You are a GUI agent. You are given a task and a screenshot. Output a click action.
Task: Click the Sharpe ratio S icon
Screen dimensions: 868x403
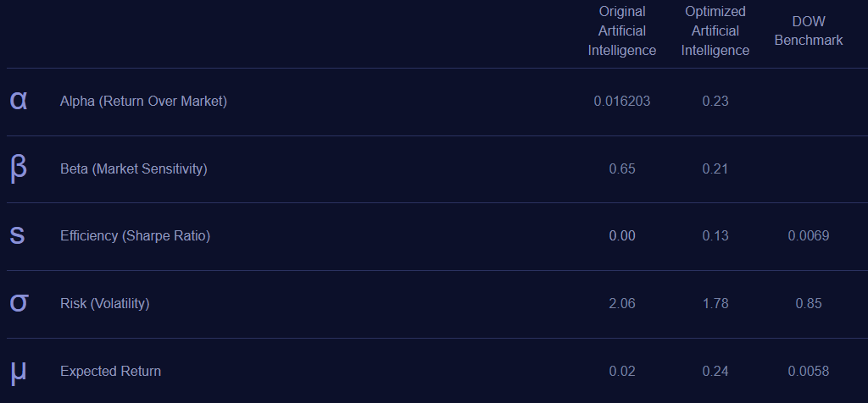[17, 235]
